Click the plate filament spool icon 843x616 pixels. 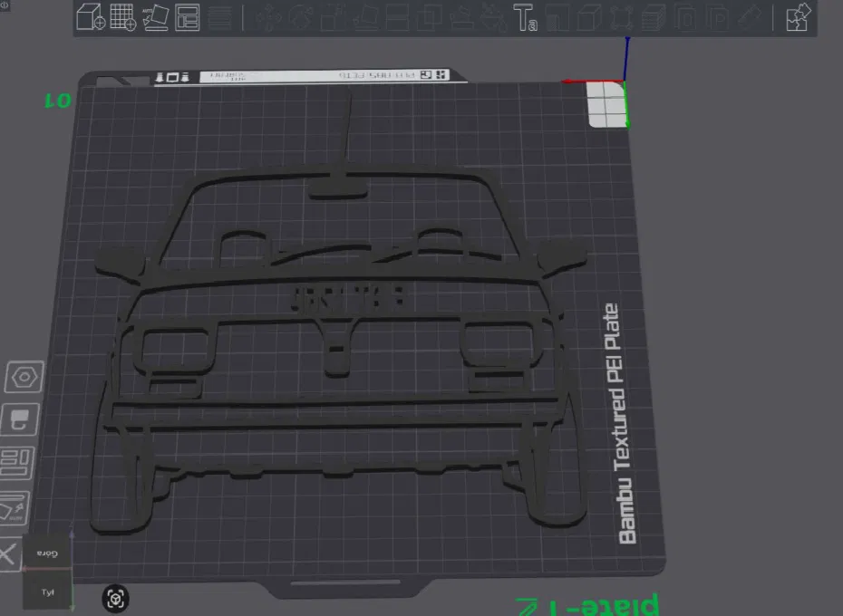[x=21, y=419]
